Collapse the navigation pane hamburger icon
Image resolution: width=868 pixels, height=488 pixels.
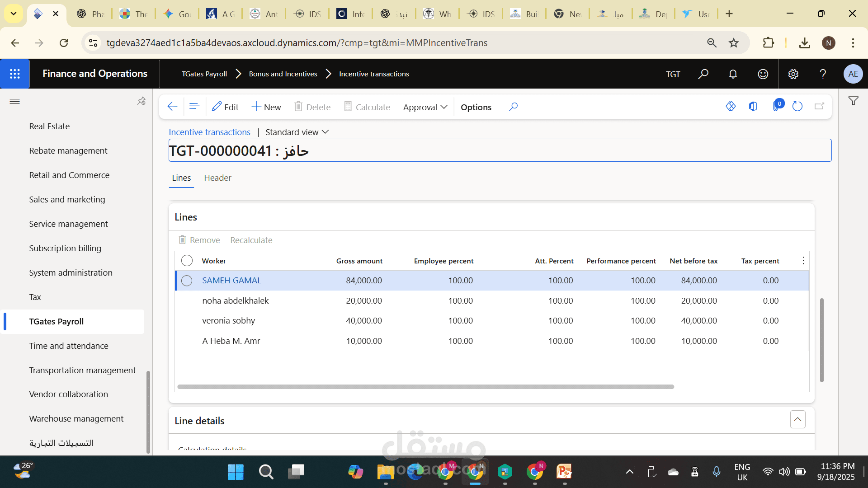[x=14, y=101]
